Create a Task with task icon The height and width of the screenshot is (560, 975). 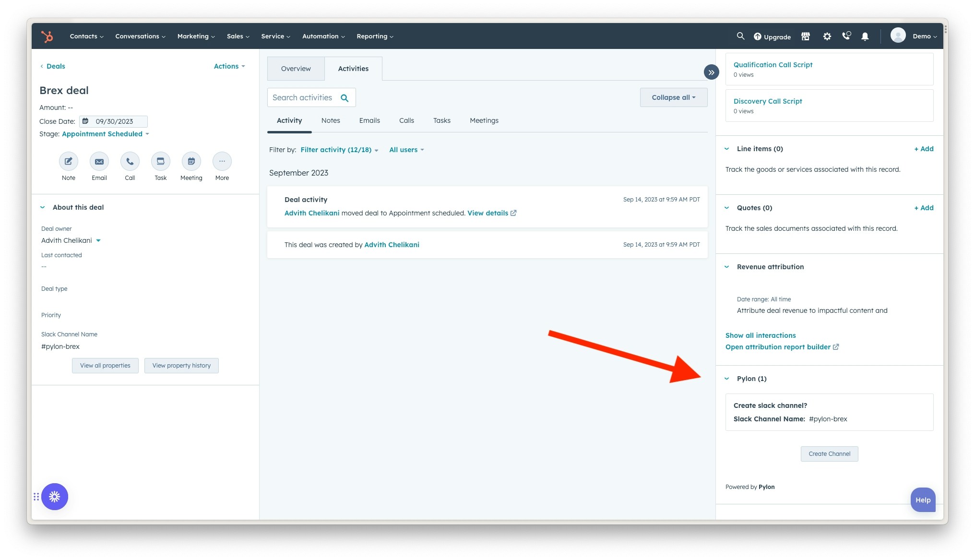[161, 161]
